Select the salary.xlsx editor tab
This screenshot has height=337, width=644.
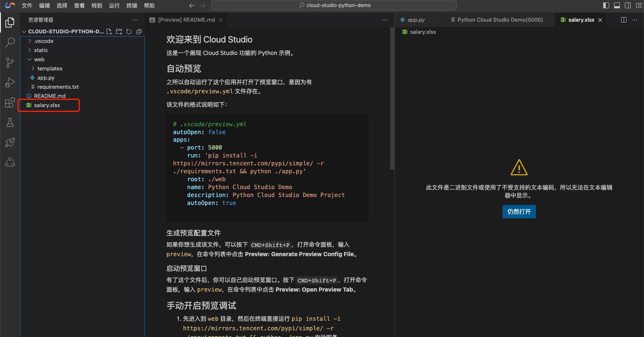(x=581, y=20)
